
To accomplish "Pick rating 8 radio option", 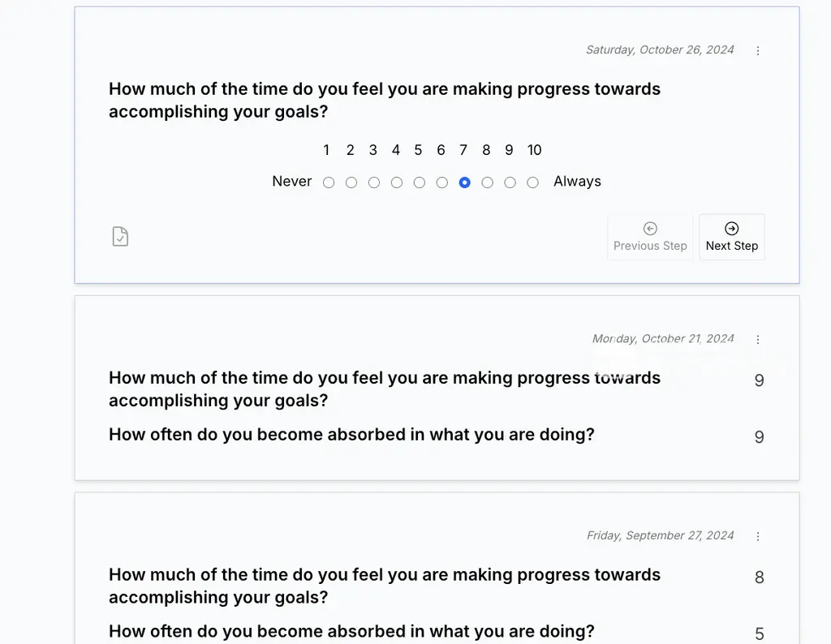I will 487,182.
